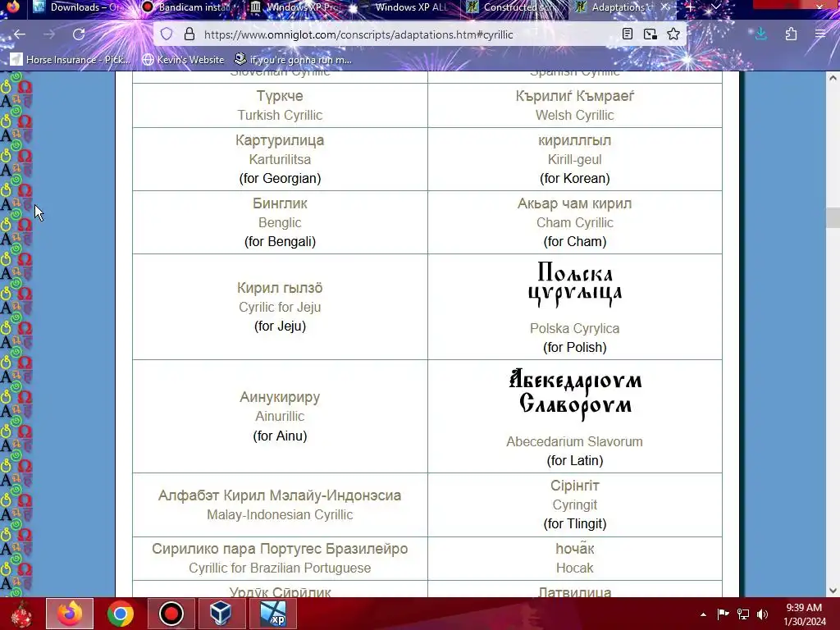Open Benglic link

pos(280,223)
